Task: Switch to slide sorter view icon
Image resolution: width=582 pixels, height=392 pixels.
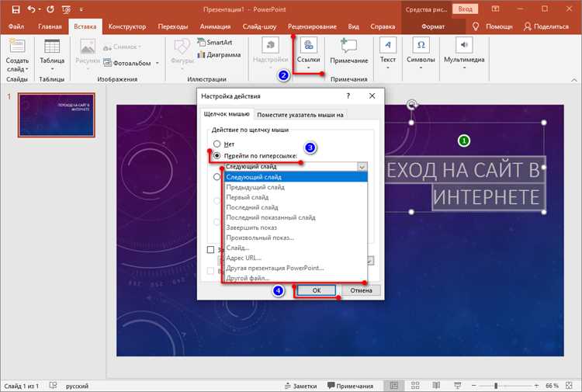Action: (x=415, y=385)
